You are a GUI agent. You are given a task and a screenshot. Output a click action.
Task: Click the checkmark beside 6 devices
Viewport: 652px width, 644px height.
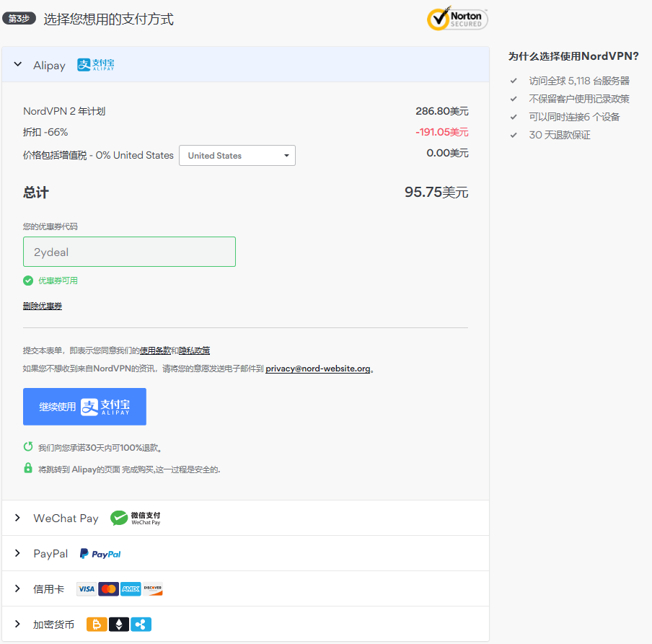pyautogui.click(x=514, y=117)
